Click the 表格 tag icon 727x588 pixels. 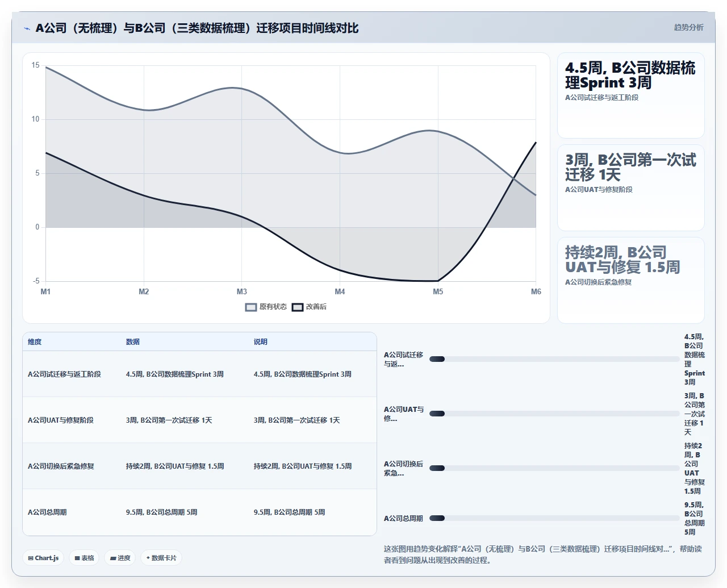(77, 558)
